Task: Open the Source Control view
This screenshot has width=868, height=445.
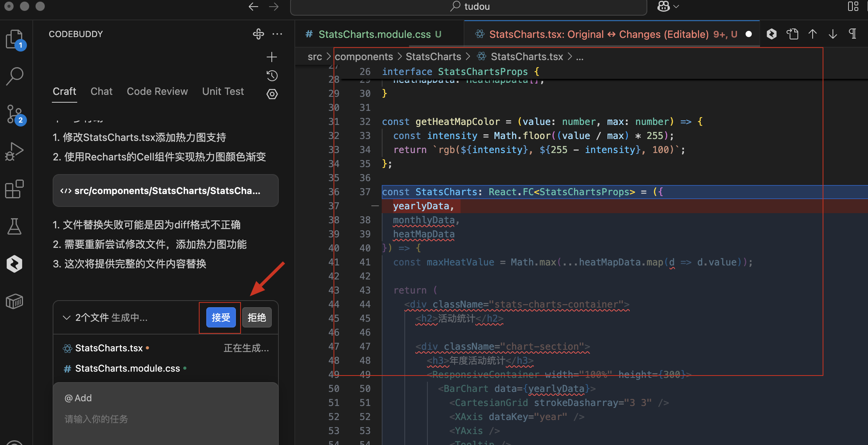Action: pyautogui.click(x=15, y=114)
